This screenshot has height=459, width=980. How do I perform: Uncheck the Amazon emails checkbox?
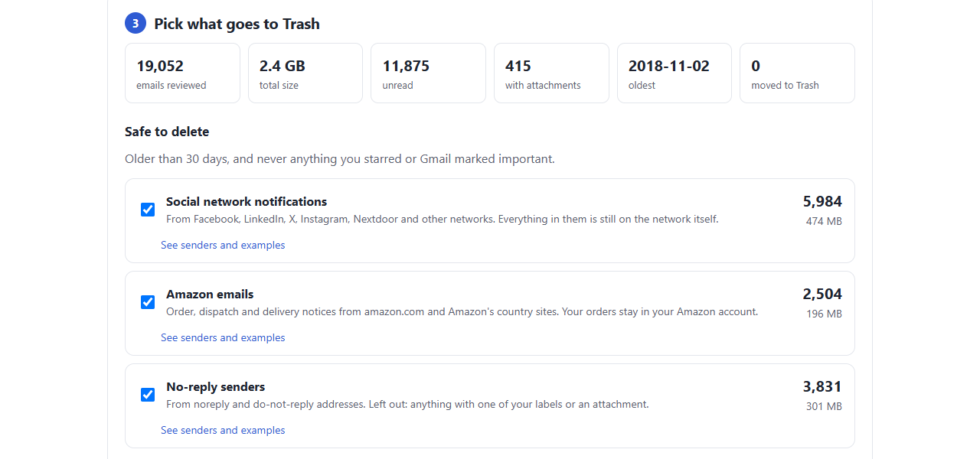(148, 302)
